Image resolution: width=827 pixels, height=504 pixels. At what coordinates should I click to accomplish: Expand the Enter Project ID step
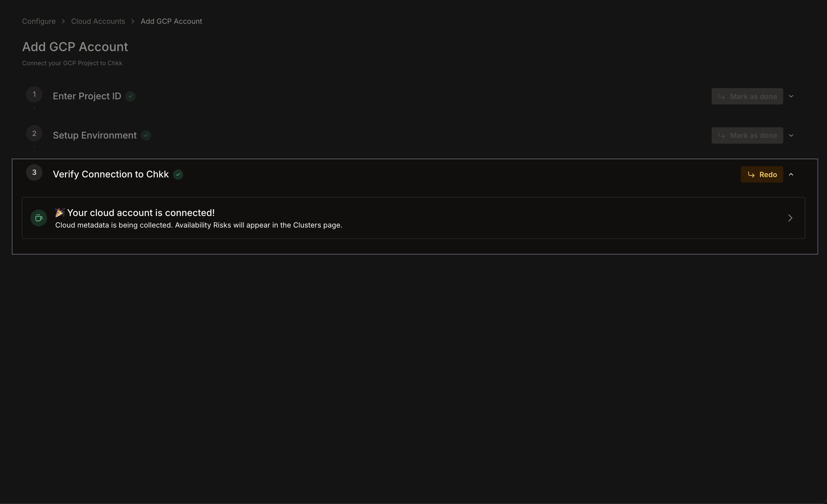791,96
